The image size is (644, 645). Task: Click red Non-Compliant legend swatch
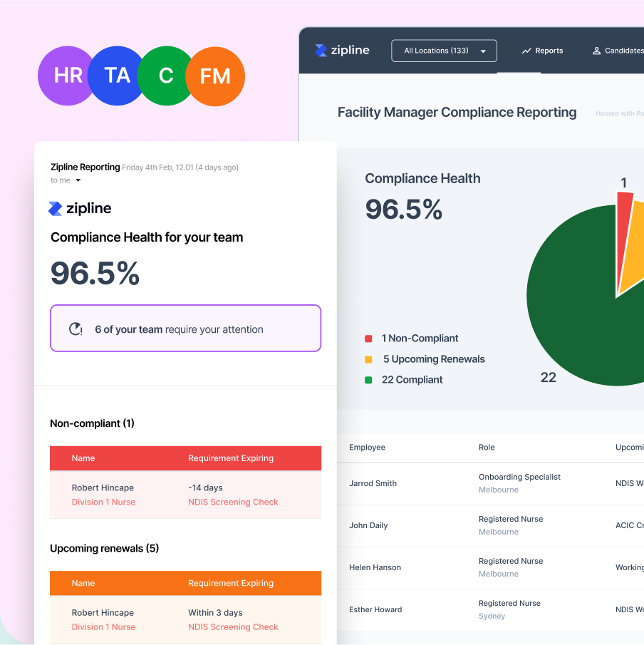(x=368, y=339)
